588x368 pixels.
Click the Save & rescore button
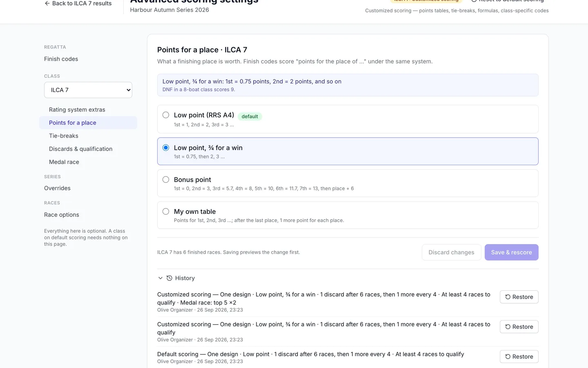512,252
